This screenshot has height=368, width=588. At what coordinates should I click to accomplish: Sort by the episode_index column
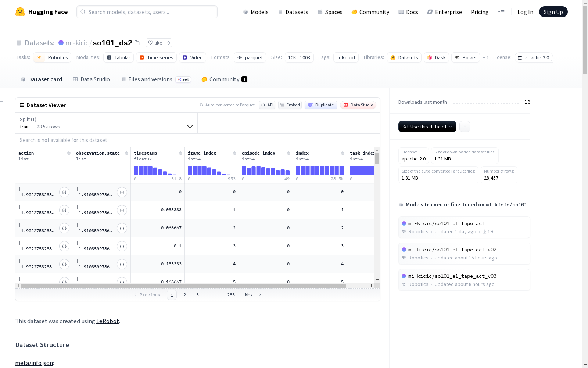pyautogui.click(x=288, y=153)
